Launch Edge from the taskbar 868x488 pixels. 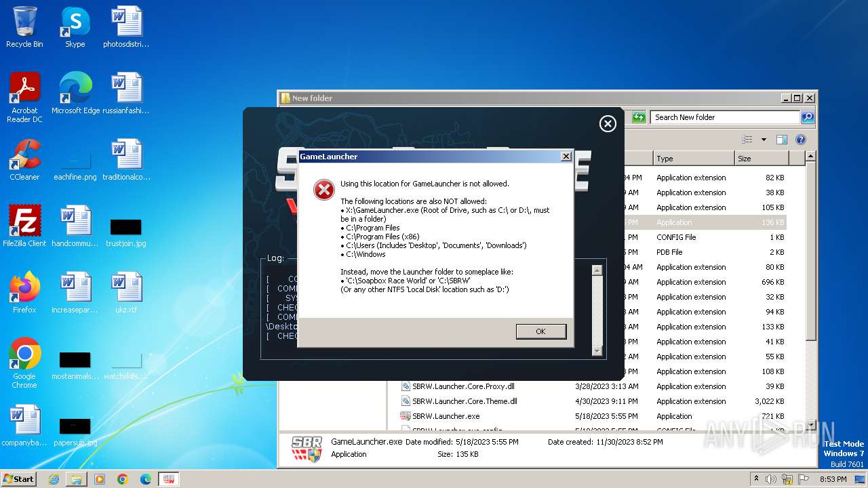145,479
